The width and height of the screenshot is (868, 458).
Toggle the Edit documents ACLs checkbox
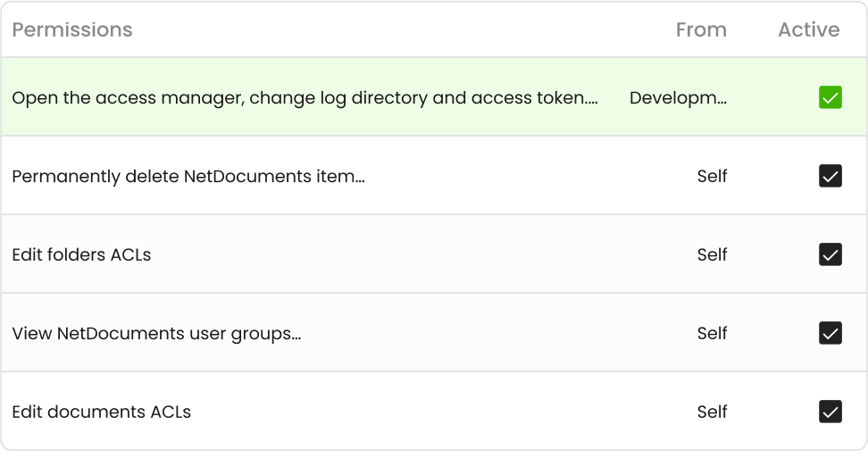click(830, 412)
